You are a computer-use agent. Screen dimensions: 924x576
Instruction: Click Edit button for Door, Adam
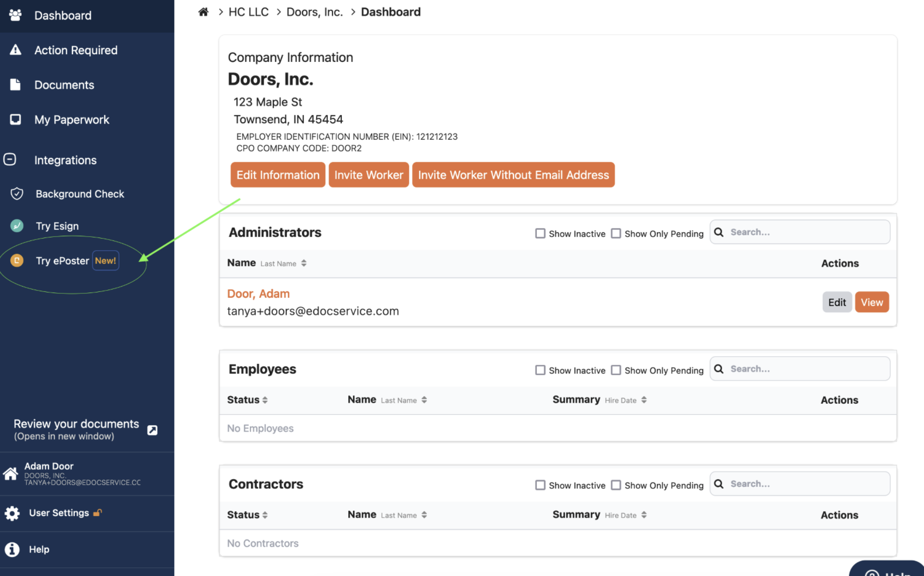[837, 302]
